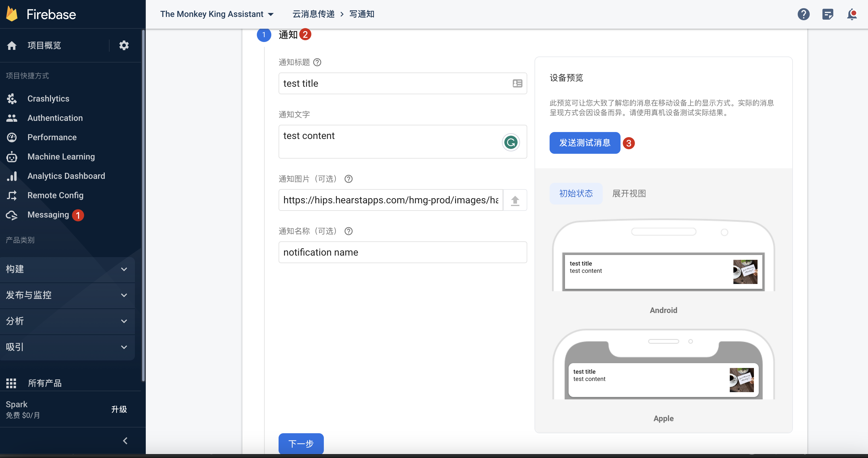Open The Monkey King Assistant project dropdown
The image size is (868, 458).
coord(217,14)
